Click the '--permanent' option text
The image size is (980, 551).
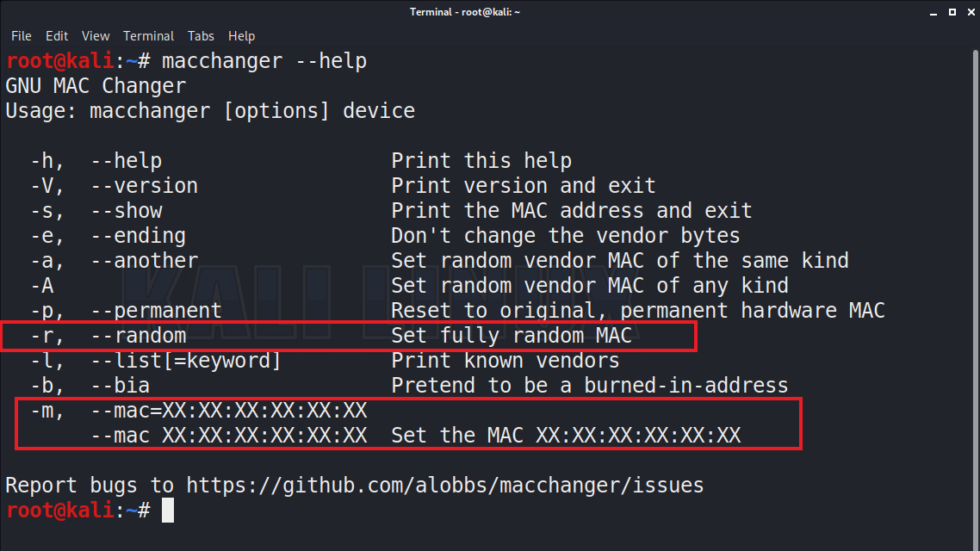156,311
